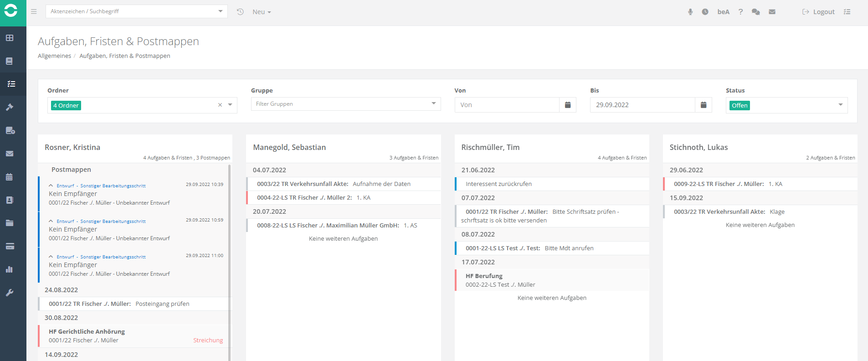Click the Logout button
The width and height of the screenshot is (868, 361).
pos(819,12)
